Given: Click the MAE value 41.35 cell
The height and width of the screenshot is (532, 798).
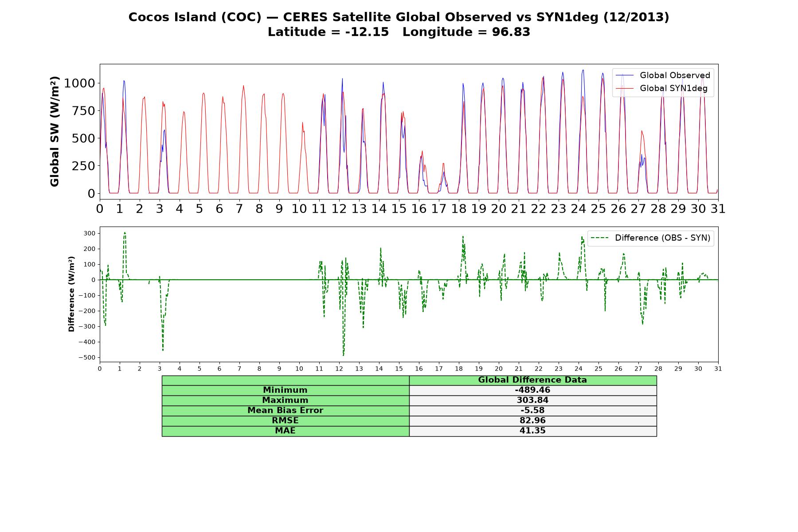Looking at the screenshot, I should pyautogui.click(x=532, y=431).
